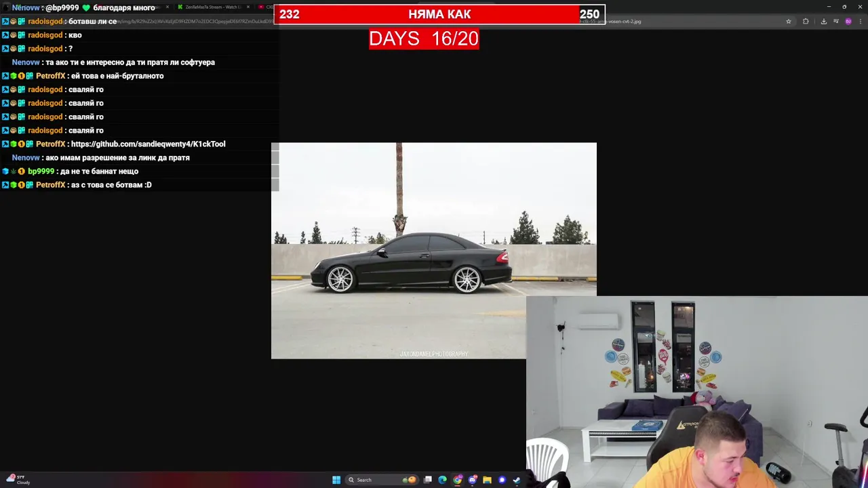This screenshot has width=868, height=488.
Task: Click bp9999 username in chat
Action: (x=41, y=171)
